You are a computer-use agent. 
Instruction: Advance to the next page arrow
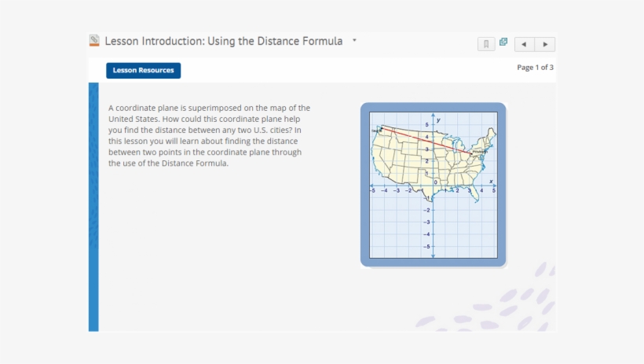click(x=545, y=44)
